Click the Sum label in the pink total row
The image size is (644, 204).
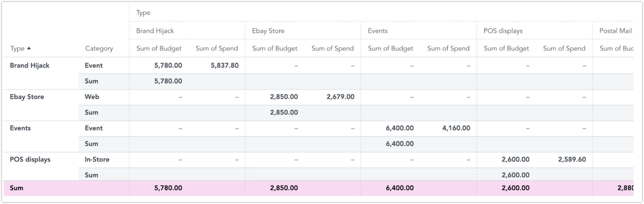16,188
